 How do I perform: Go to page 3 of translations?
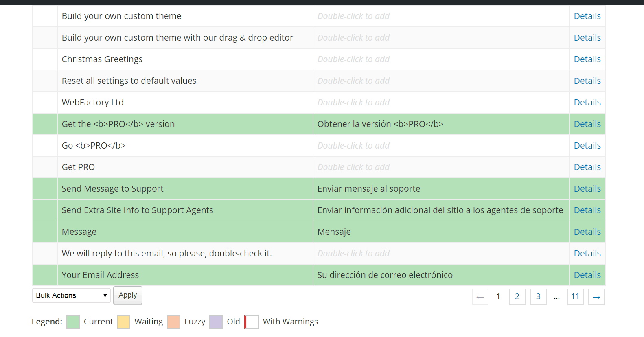click(538, 296)
